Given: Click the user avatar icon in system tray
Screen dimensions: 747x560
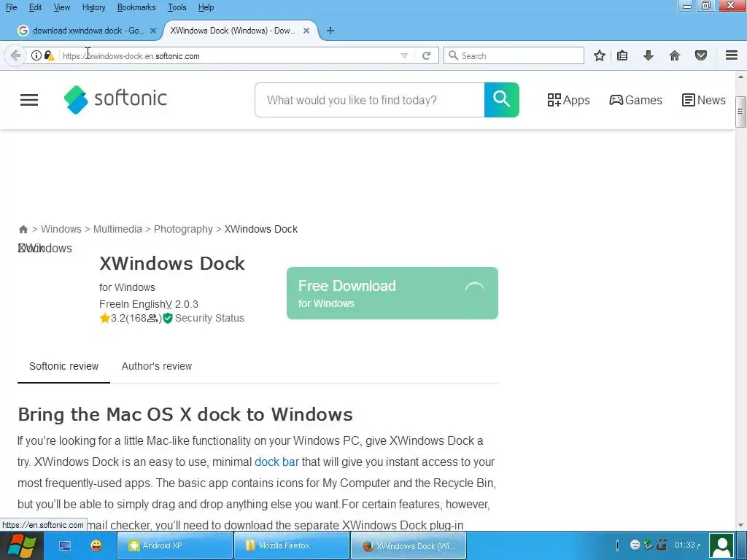Looking at the screenshot, I should coord(721,545).
